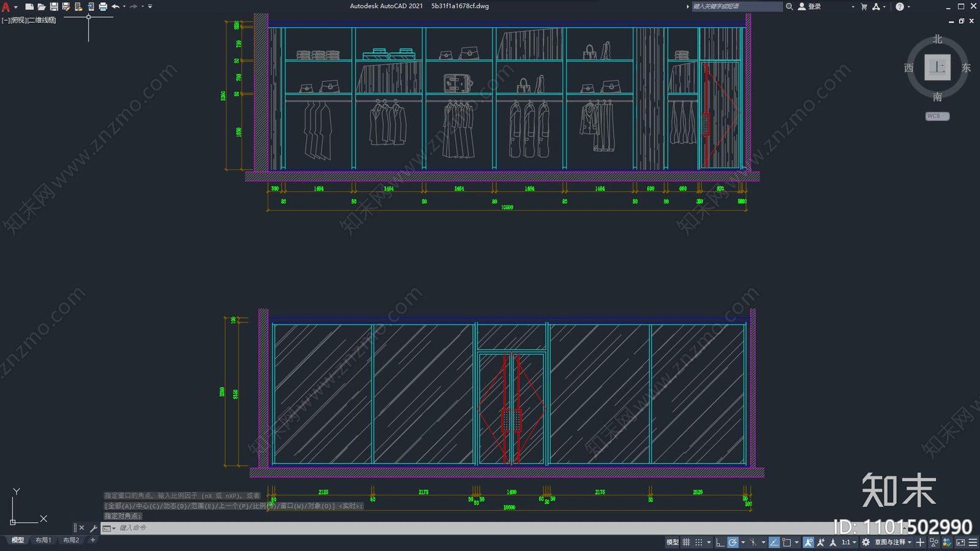Screen dimensions: 980x551
Task: Toggle 2D object snap
Action: [786, 542]
